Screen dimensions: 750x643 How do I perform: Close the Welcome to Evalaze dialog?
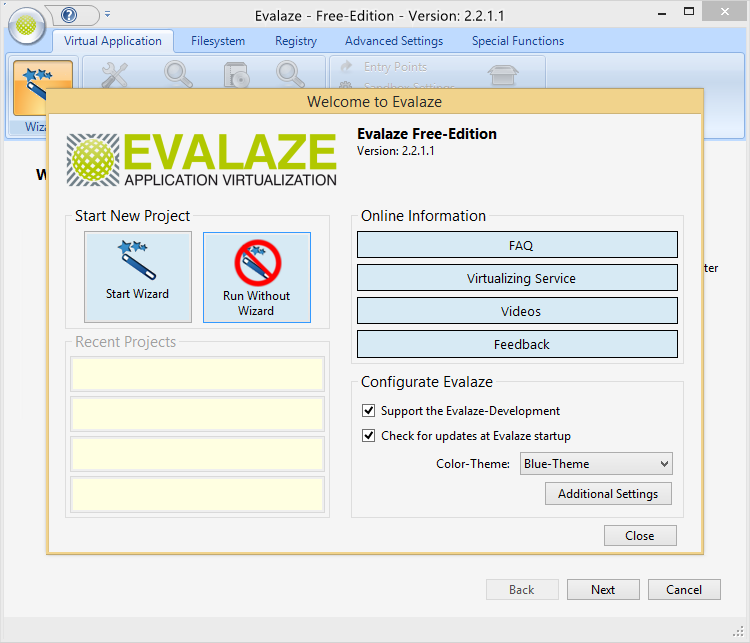click(640, 535)
